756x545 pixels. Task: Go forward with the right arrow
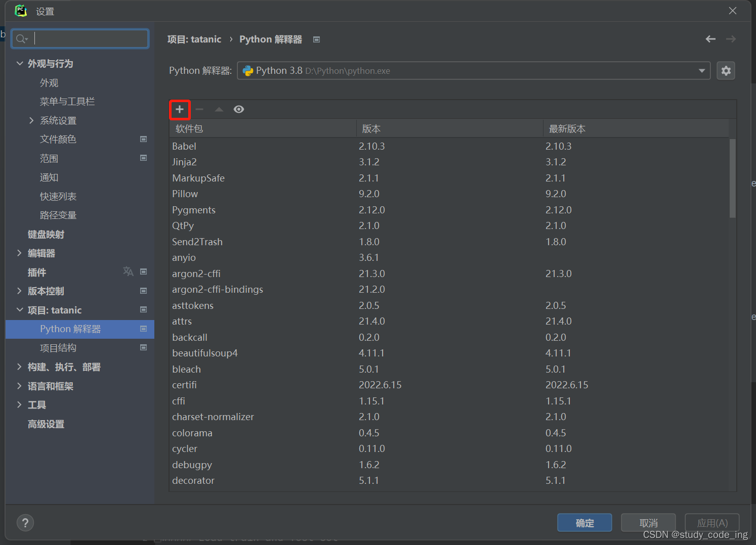pyautogui.click(x=731, y=39)
